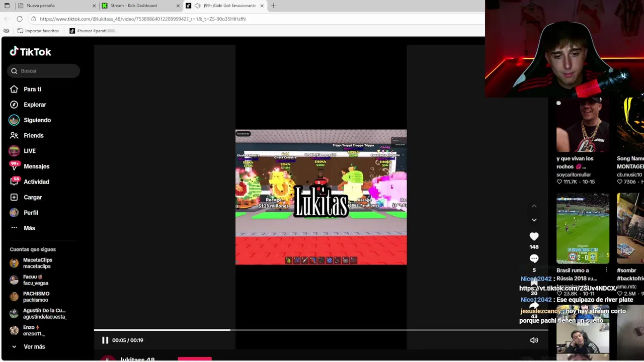This screenshot has width=644, height=362.
Task: Open the Friends section
Action: 34,135
